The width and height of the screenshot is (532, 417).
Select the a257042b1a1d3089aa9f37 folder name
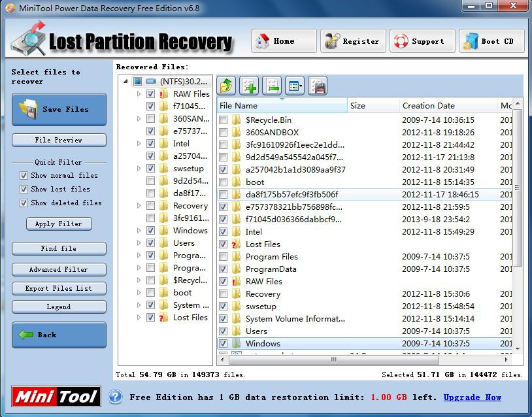click(x=295, y=170)
